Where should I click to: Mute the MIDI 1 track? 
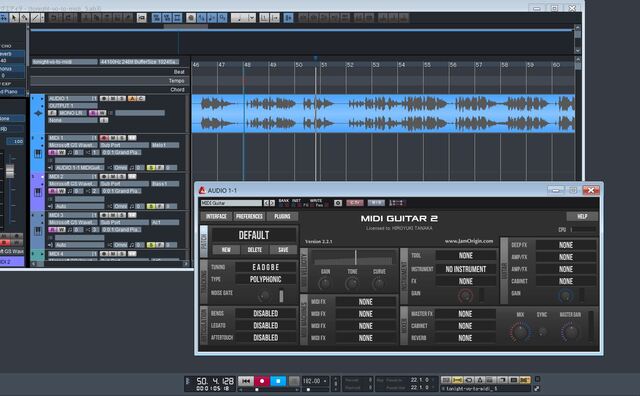tap(113, 138)
